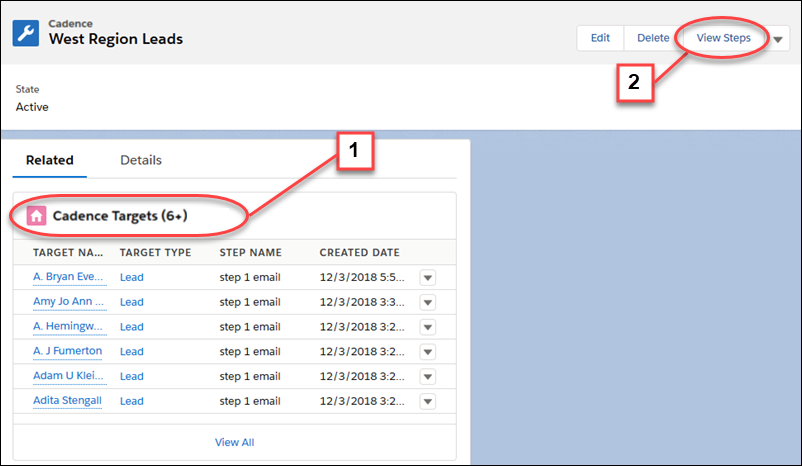Click the TARGET NA... column header

pos(68,252)
